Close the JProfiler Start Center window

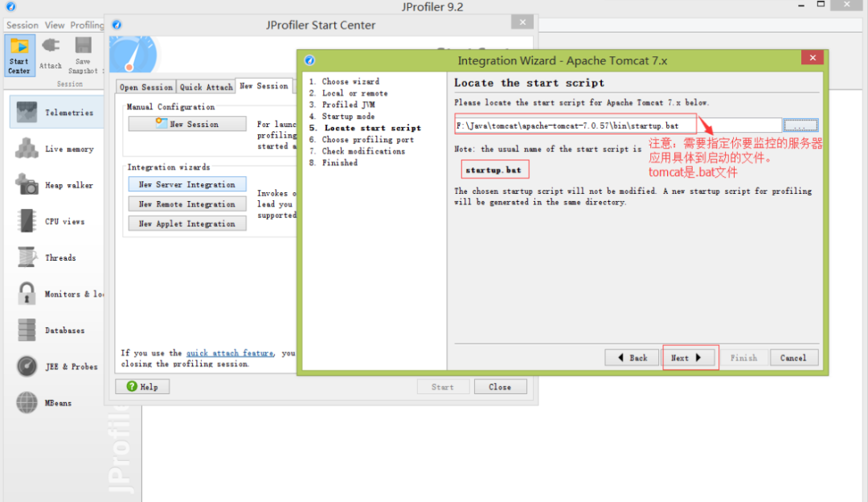522,23
